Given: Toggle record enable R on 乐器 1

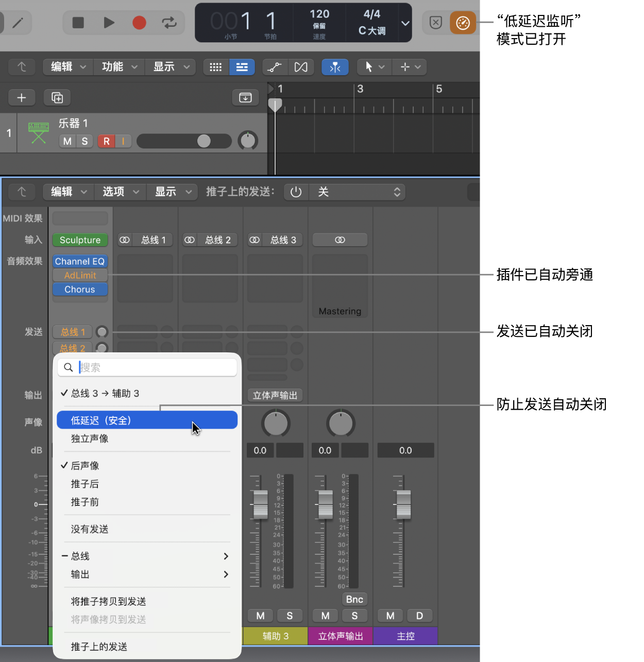Looking at the screenshot, I should [x=106, y=141].
